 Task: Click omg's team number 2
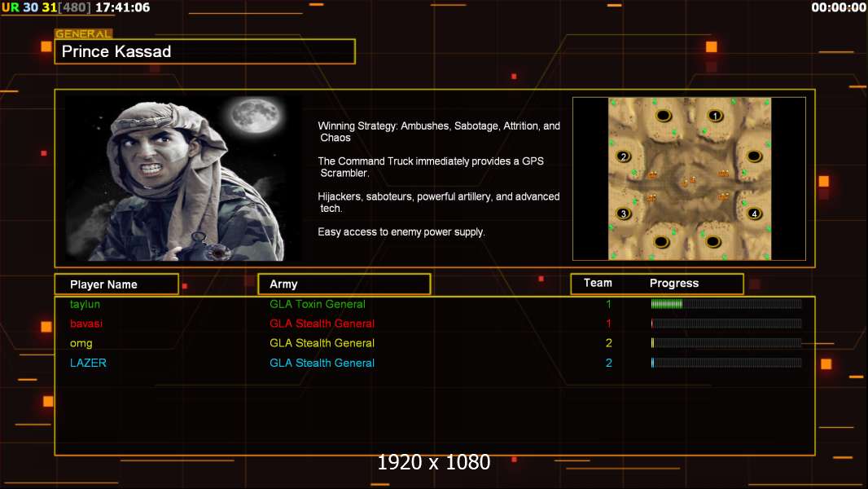608,343
